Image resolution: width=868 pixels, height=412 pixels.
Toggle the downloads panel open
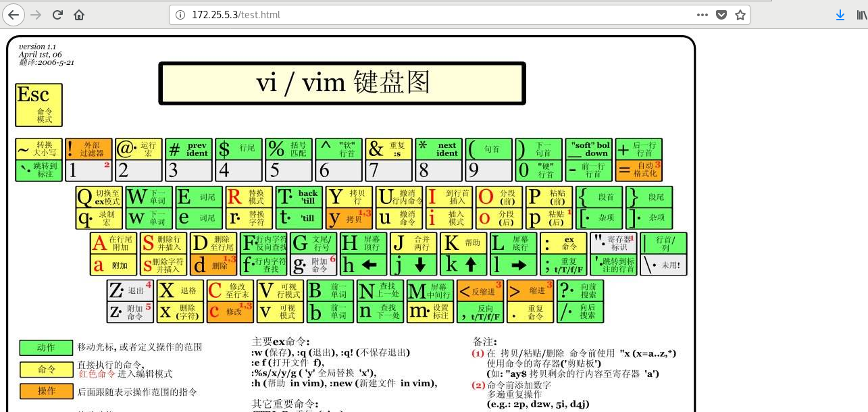point(840,14)
